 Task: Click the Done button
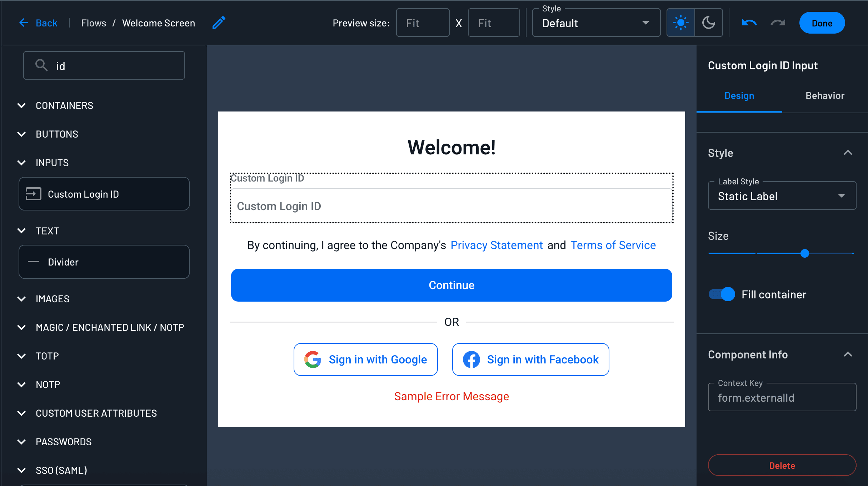(822, 23)
